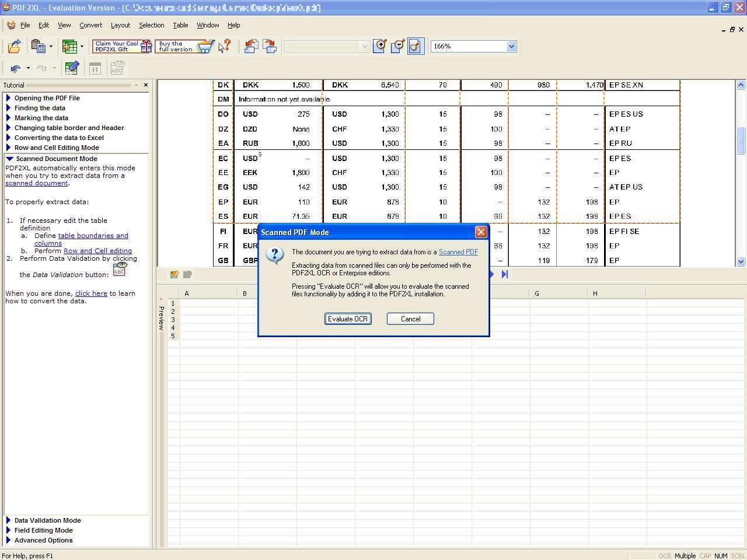The image size is (747, 560).
Task: Open the Convert menu
Action: point(91,25)
